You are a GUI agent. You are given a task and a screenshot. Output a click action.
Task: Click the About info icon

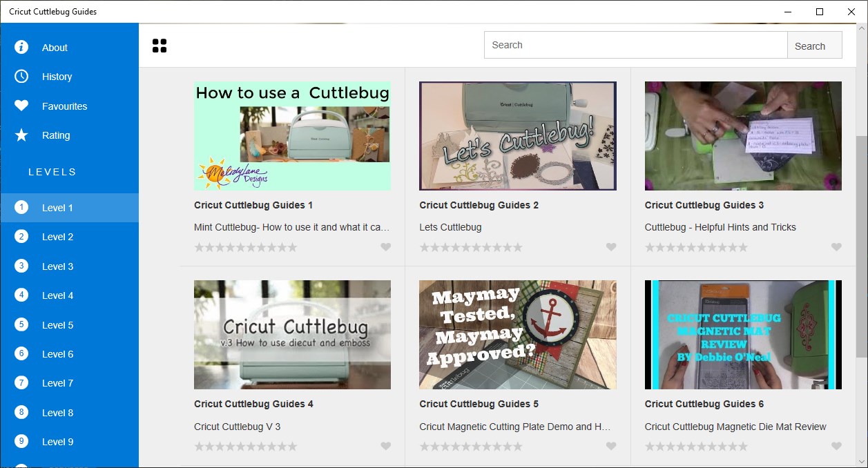[x=21, y=47]
